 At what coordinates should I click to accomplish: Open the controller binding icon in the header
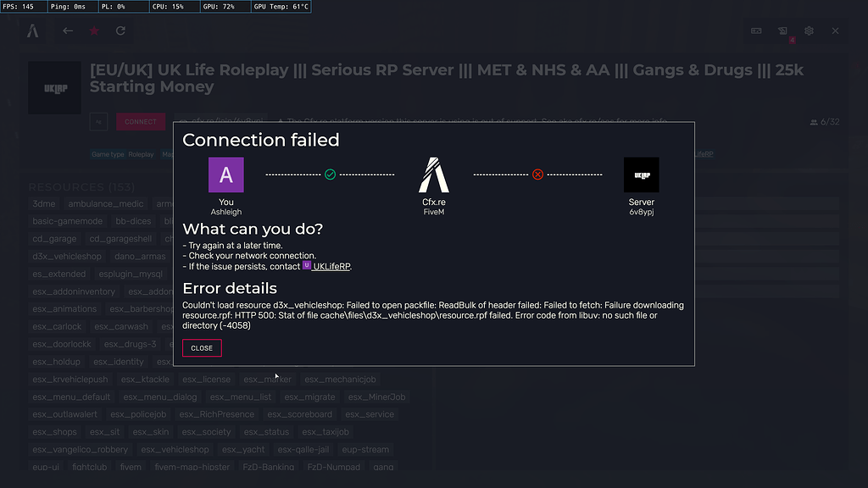coord(756,30)
